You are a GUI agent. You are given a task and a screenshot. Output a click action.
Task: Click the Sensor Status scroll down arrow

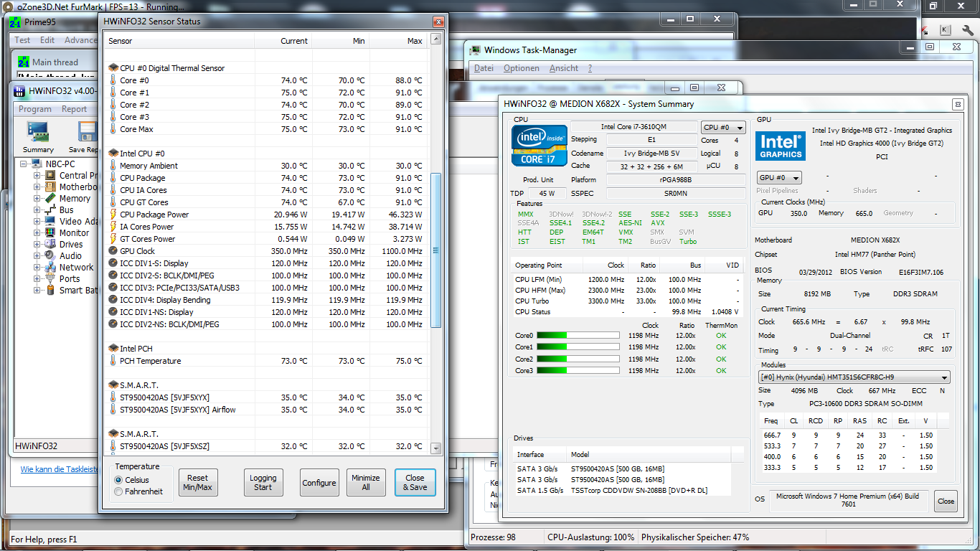coord(436,448)
